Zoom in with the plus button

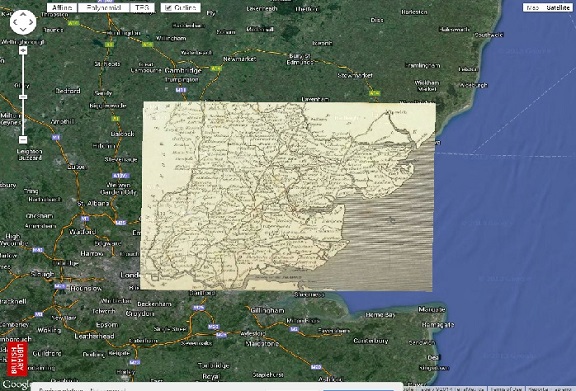click(x=23, y=50)
